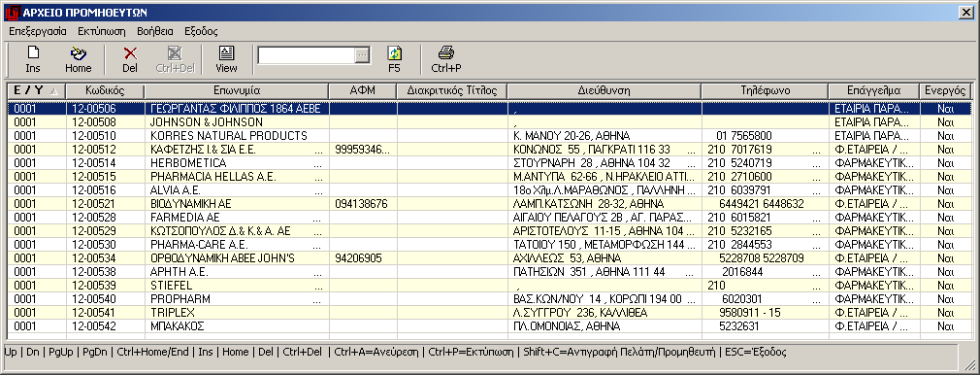The width and height of the screenshot is (980, 375).
Task: Sort by the E / Y column header
Action: pos(36,90)
